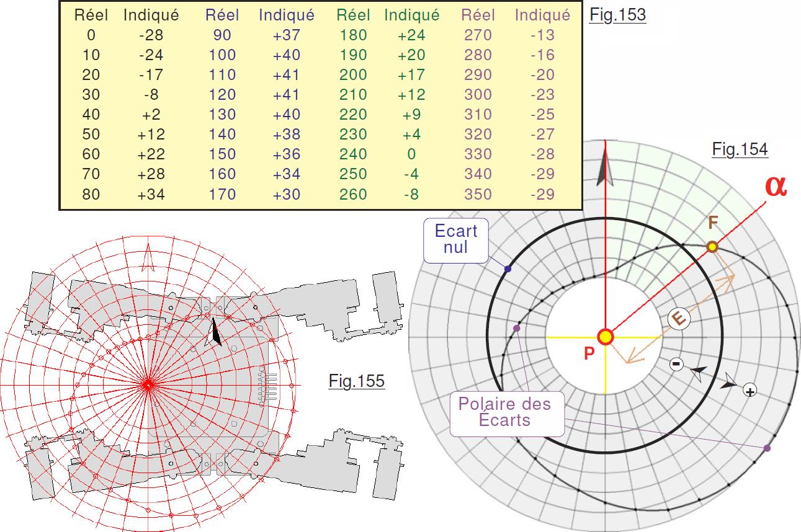
Task: Click the Réel cell '220'
Action: tap(354, 115)
